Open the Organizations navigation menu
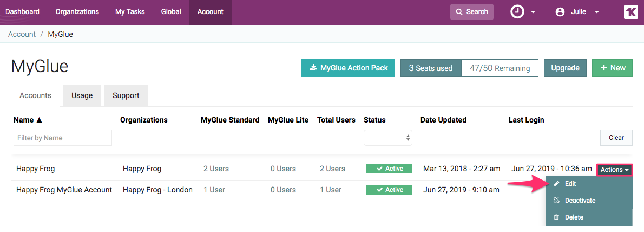Image resolution: width=644 pixels, height=232 pixels. point(77,12)
